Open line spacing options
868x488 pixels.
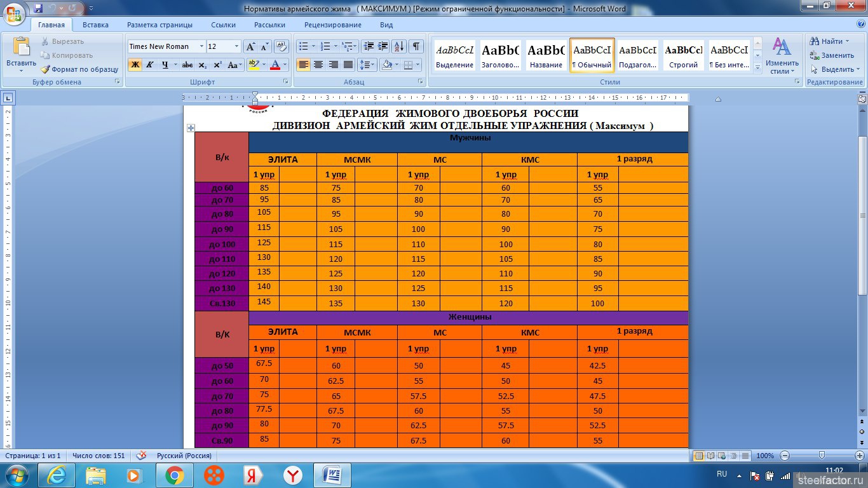(x=367, y=65)
